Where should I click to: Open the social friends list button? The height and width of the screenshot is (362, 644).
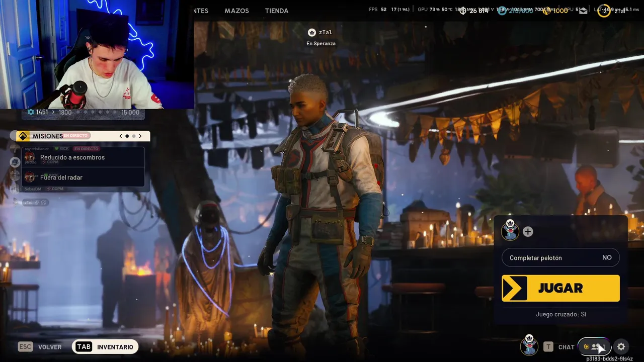coord(595,346)
